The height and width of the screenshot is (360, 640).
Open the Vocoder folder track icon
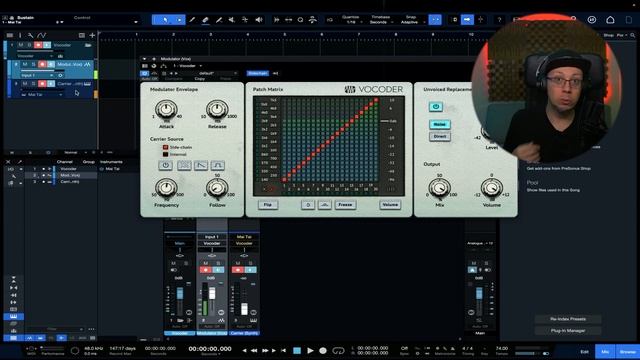click(88, 45)
